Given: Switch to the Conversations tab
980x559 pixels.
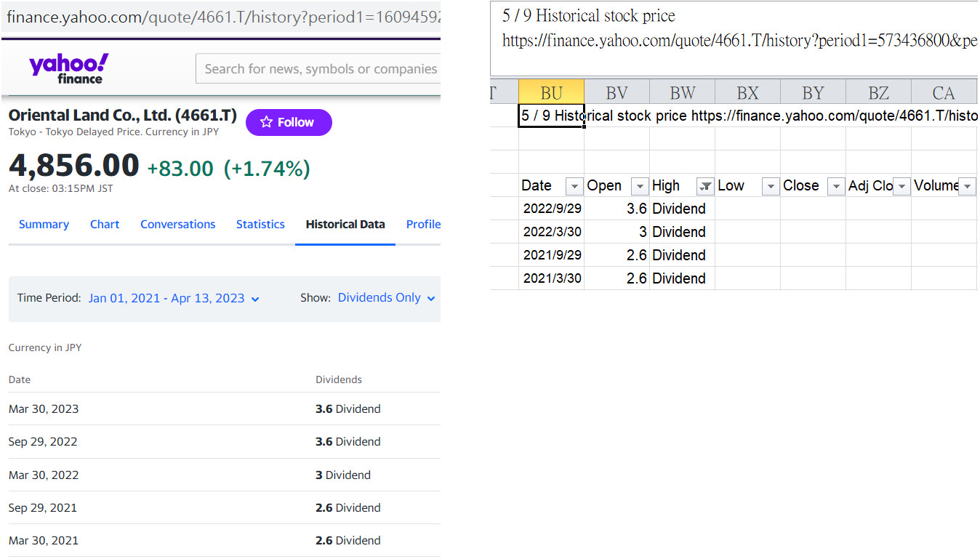Looking at the screenshot, I should coord(178,224).
